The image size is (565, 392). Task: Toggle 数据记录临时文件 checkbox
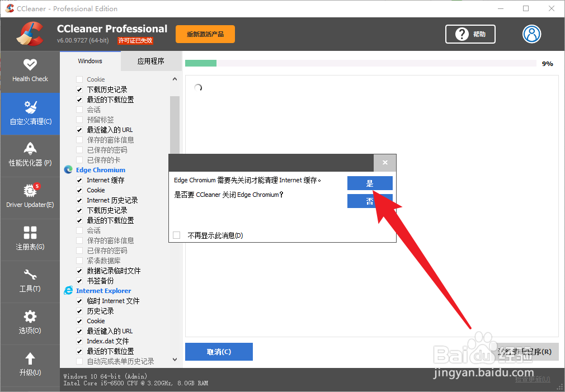click(79, 271)
